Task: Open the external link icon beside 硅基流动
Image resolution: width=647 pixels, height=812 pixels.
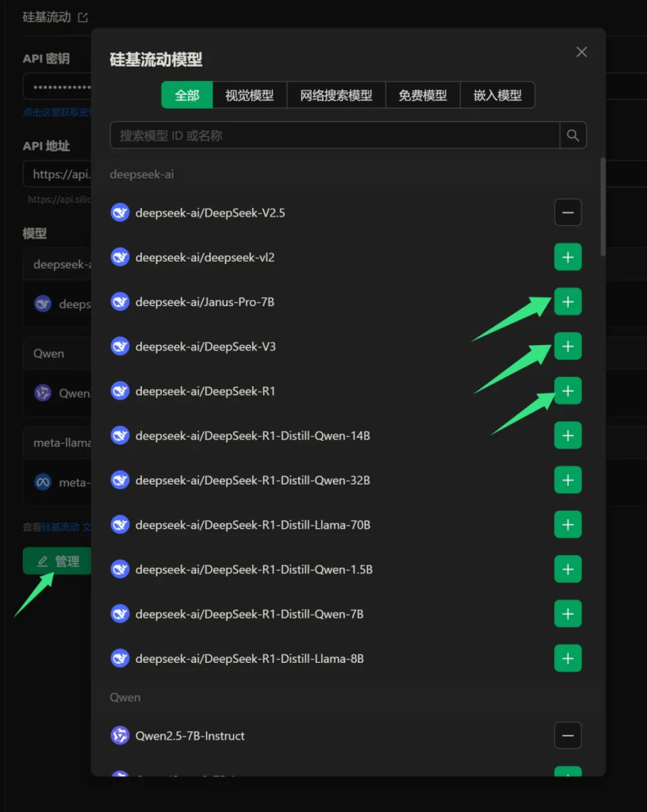Action: click(82, 17)
